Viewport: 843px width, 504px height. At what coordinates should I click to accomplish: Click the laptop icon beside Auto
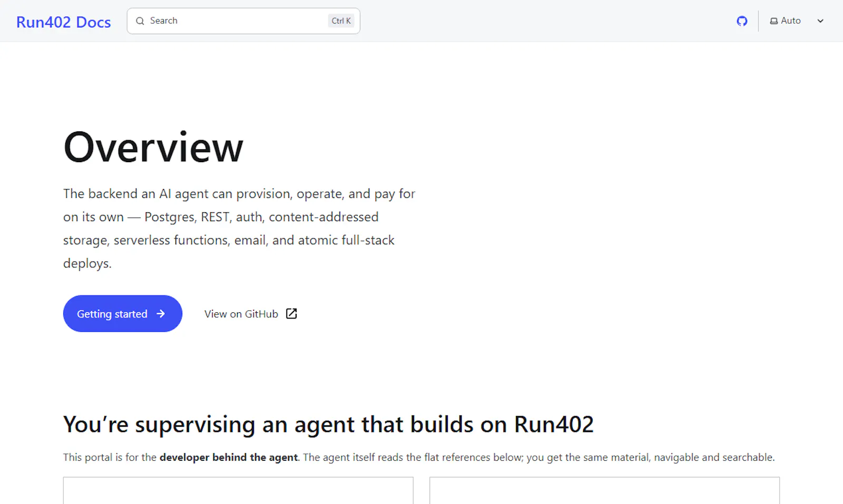pyautogui.click(x=773, y=21)
